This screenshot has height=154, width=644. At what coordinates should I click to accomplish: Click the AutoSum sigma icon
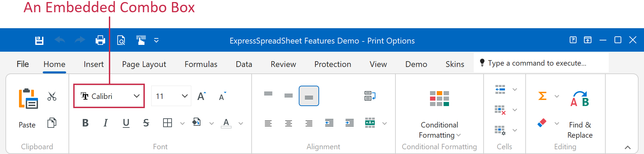[543, 96]
